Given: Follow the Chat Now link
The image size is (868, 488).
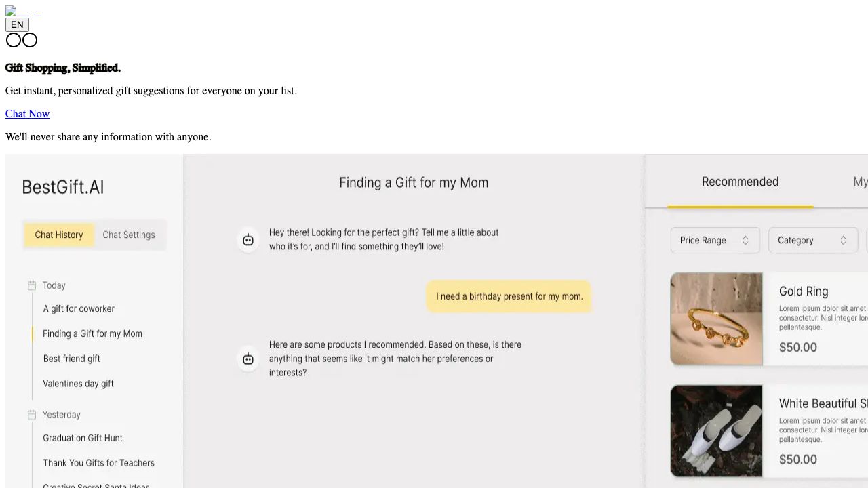Looking at the screenshot, I should (27, 114).
